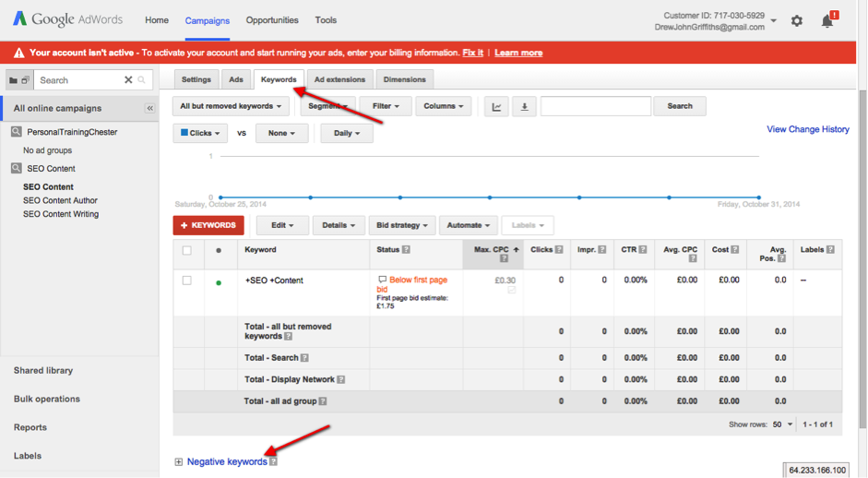The width and height of the screenshot is (868, 478).
Task: Tick the +SEO +Content keyword checkbox
Action: tap(187, 281)
